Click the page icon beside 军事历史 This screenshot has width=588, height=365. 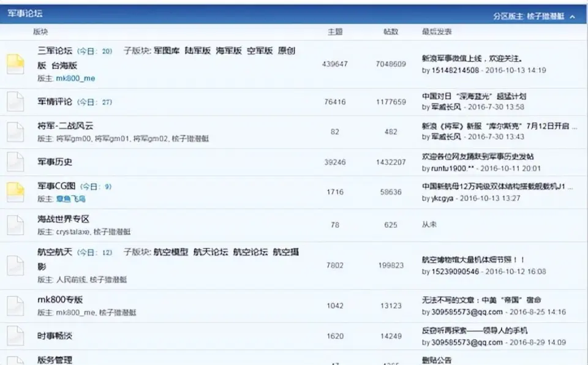pos(15,162)
